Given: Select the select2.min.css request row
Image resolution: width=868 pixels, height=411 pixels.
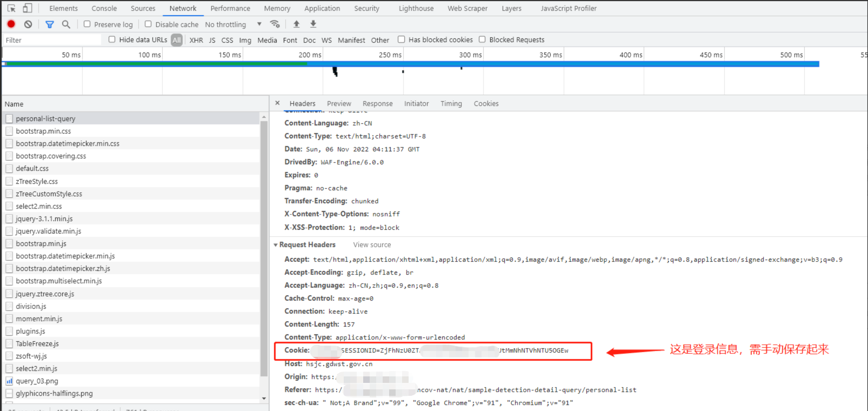Looking at the screenshot, I should coord(131,206).
